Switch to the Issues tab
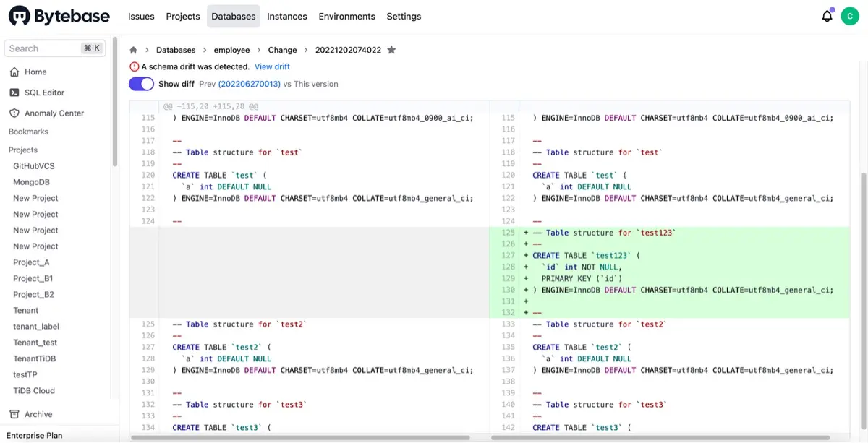The width and height of the screenshot is (868, 443). [x=141, y=16]
